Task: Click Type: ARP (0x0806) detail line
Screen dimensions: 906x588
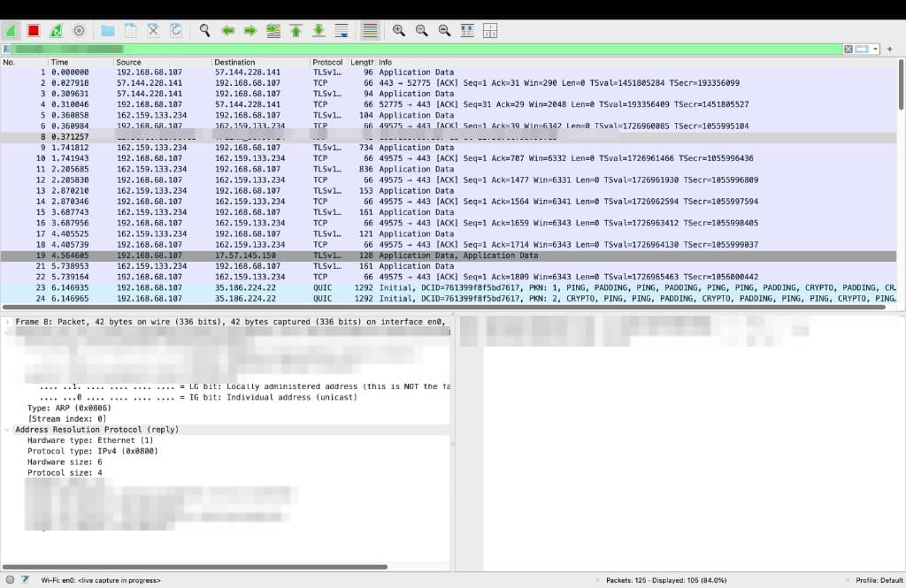Action: coord(69,408)
